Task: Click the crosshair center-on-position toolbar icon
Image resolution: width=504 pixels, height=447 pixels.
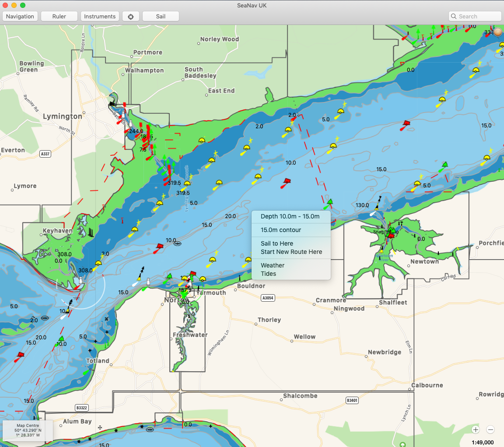Action: pos(130,17)
